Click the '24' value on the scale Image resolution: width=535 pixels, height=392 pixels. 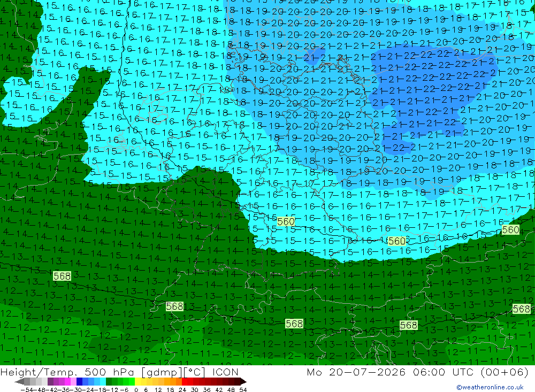click(x=182, y=390)
